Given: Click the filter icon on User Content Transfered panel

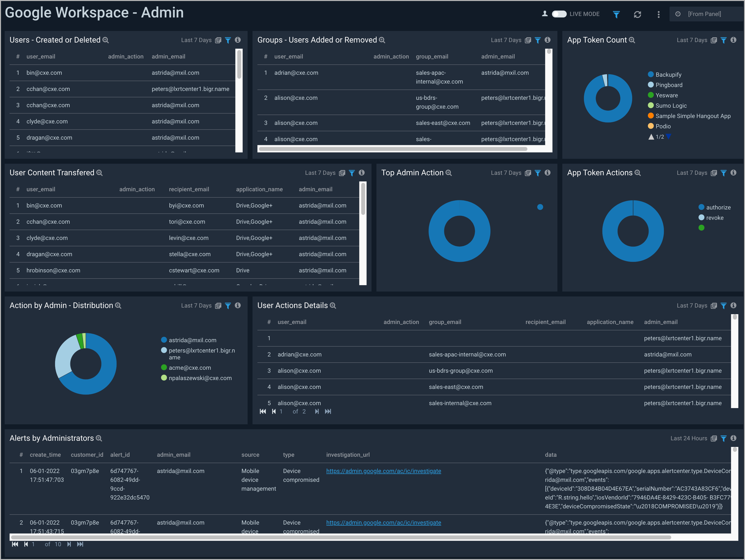Looking at the screenshot, I should (352, 173).
